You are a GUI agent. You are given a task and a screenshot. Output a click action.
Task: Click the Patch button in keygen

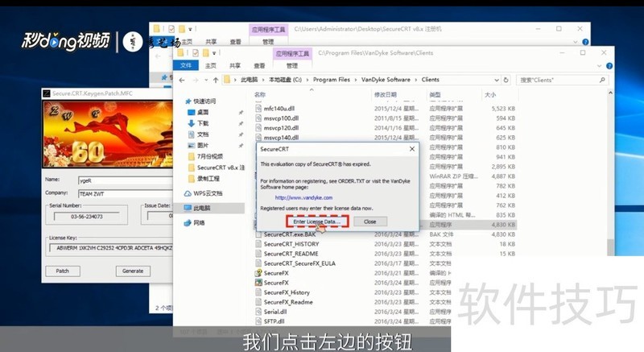click(63, 271)
